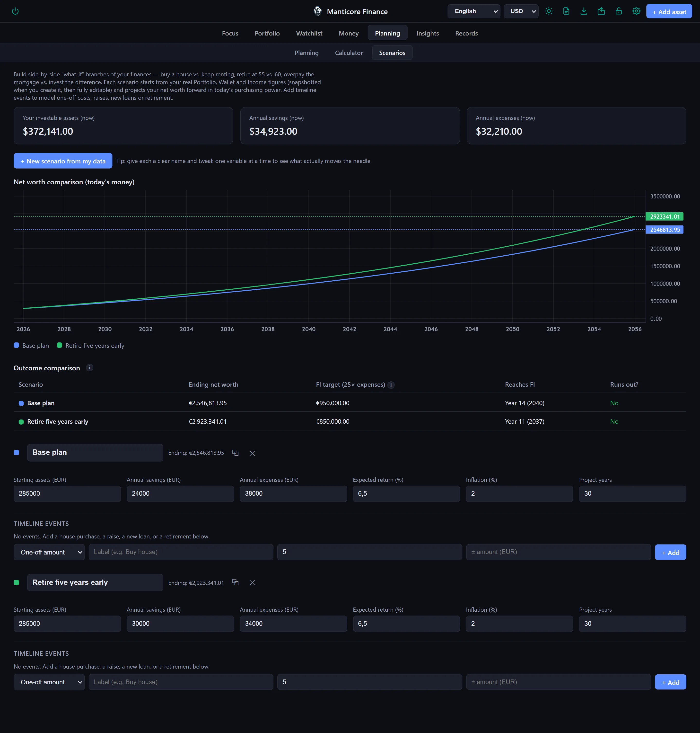The width and height of the screenshot is (700, 733).
Task: Delete the Base plan scenario
Action: pyautogui.click(x=252, y=453)
